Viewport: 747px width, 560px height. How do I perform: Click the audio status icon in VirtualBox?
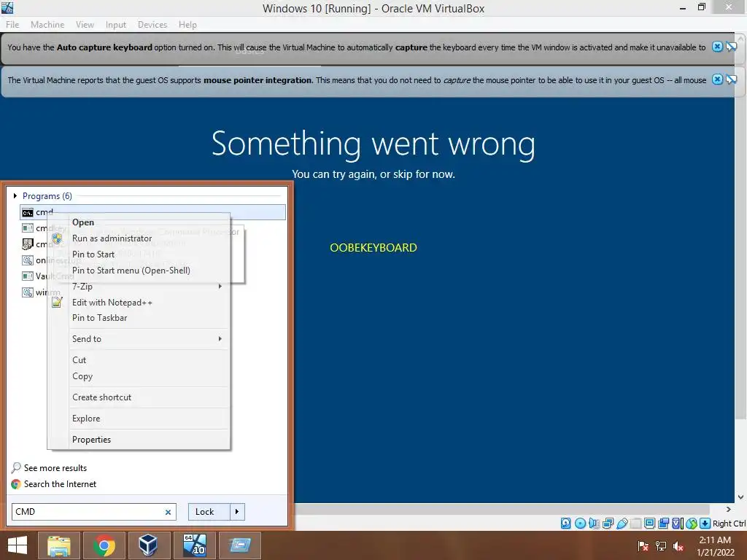click(x=594, y=524)
